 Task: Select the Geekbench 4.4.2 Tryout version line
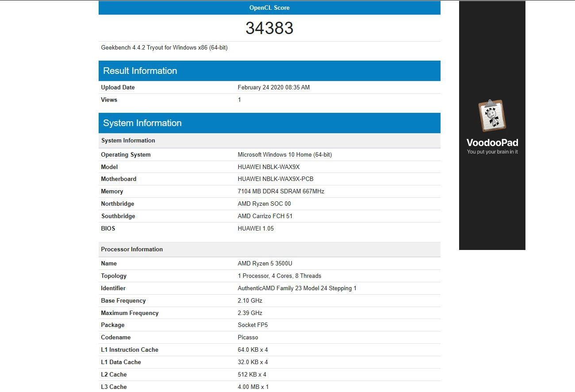(x=165, y=47)
